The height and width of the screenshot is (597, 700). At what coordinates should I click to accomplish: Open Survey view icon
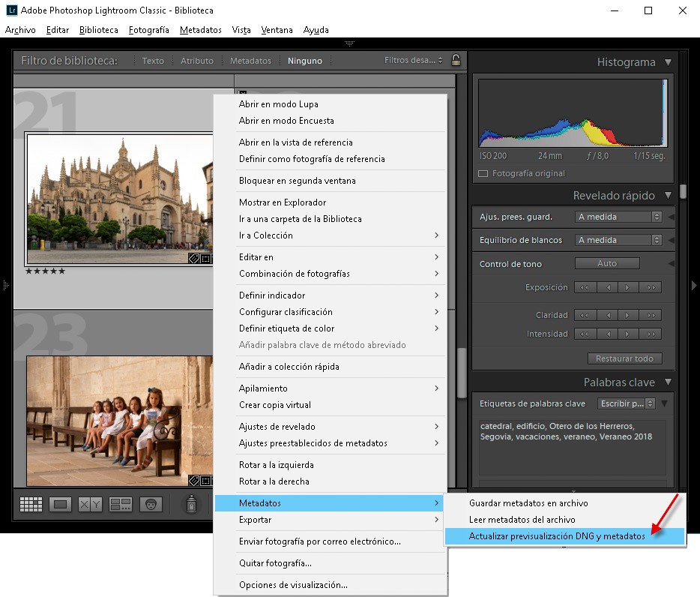[121, 505]
